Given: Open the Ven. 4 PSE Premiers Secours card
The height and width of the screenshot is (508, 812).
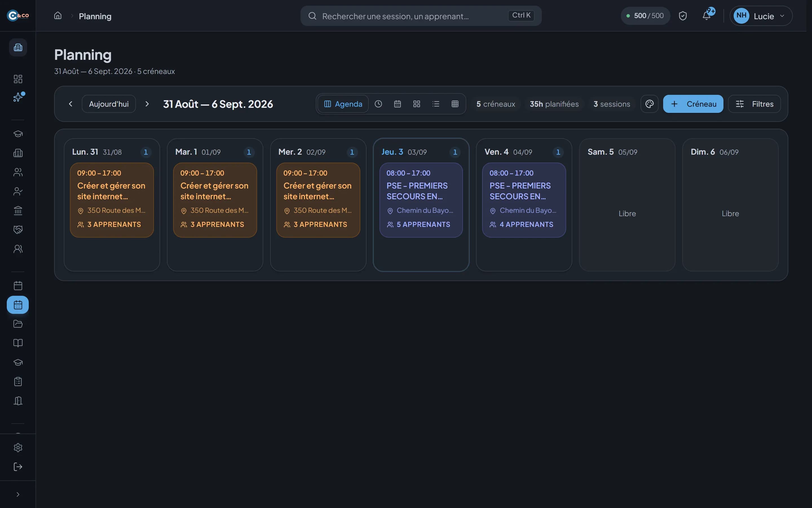Looking at the screenshot, I should 524,200.
